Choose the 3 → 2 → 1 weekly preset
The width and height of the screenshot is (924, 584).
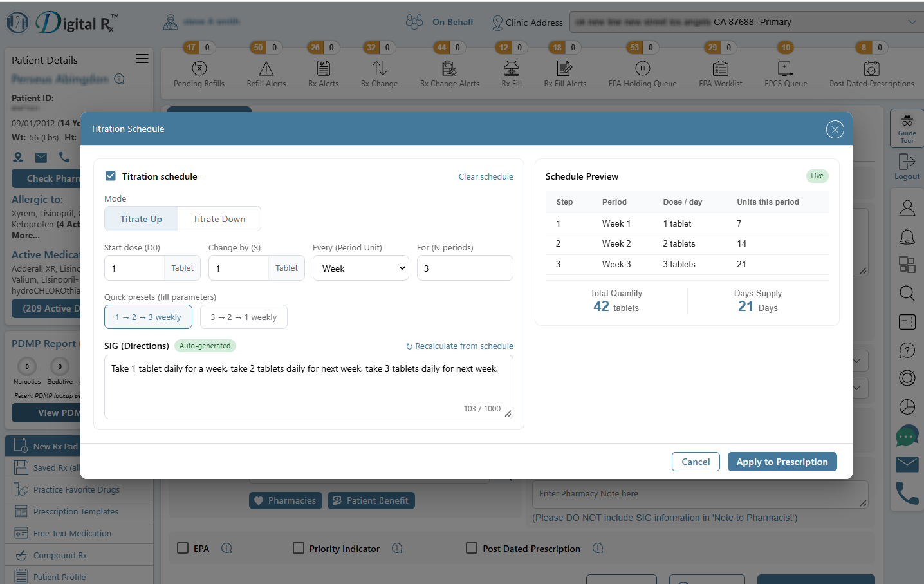(x=244, y=317)
